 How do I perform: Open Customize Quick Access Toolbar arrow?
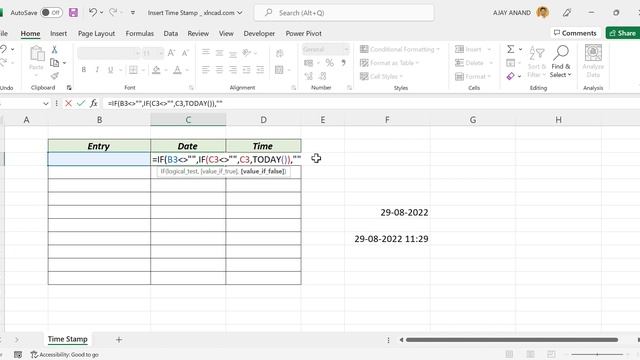tap(133, 13)
